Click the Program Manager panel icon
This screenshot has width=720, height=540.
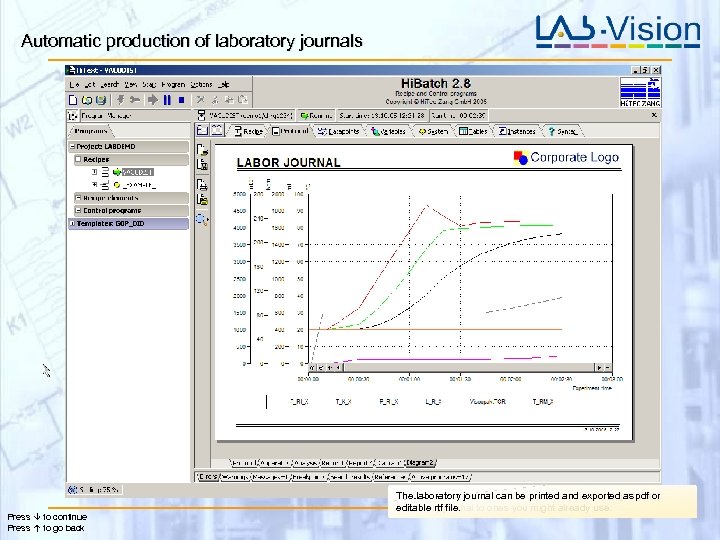(x=73, y=116)
